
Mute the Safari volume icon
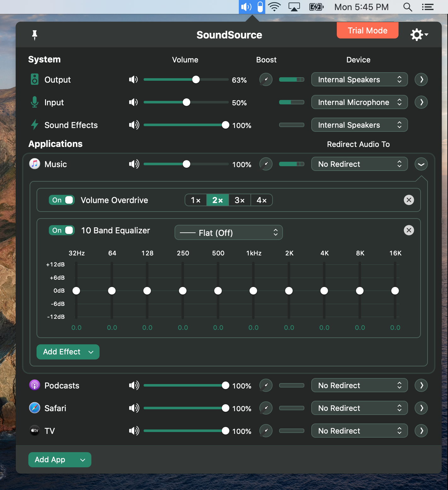(x=134, y=408)
